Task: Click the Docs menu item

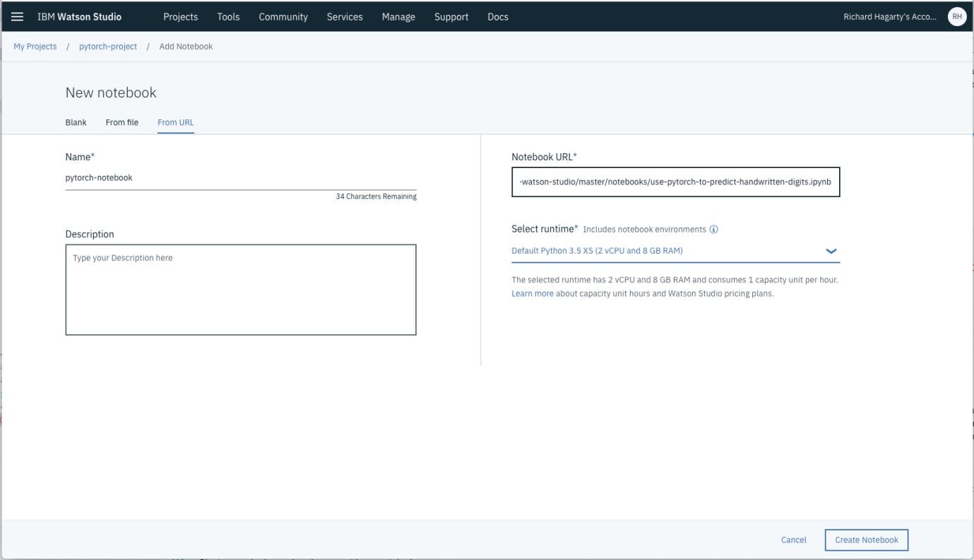Action: (497, 16)
